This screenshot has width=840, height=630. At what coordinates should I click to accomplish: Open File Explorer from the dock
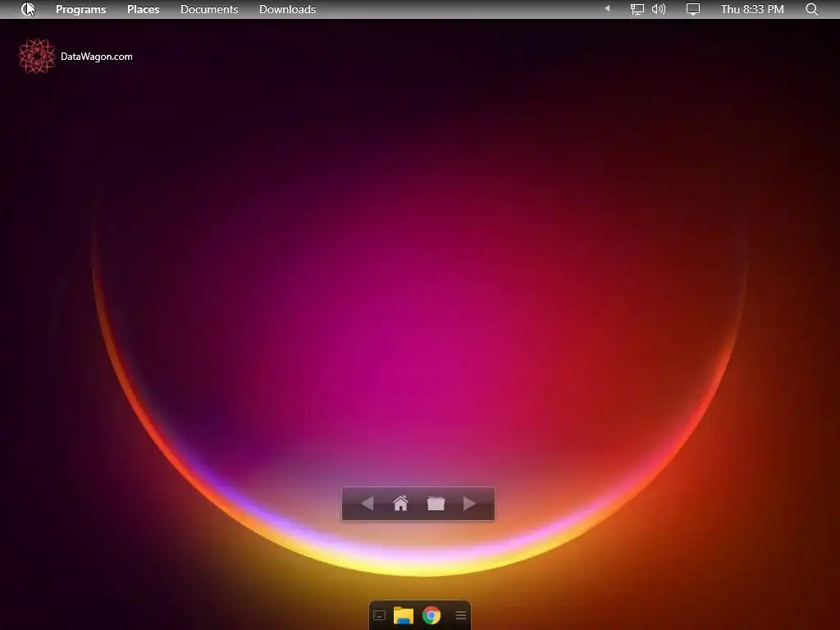[404, 615]
